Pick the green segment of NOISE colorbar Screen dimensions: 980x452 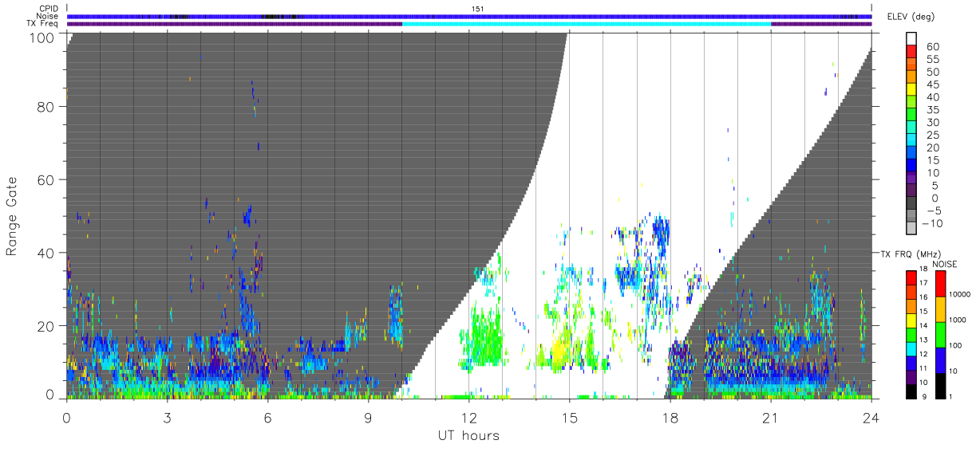pos(939,333)
